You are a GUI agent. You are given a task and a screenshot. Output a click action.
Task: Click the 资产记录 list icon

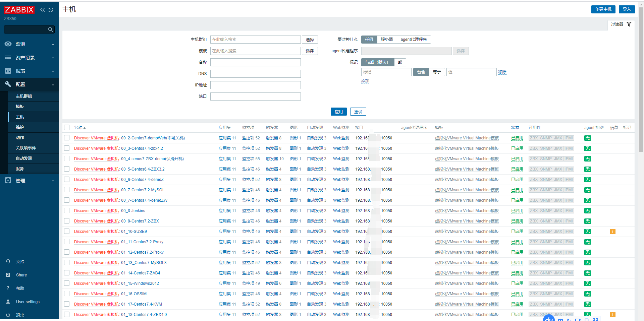click(x=8, y=57)
